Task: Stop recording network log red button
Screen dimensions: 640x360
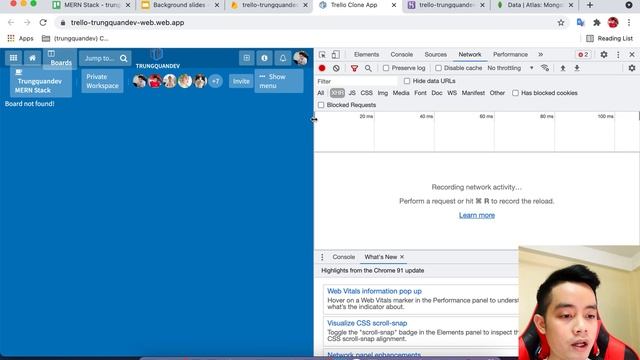Action: [x=322, y=68]
